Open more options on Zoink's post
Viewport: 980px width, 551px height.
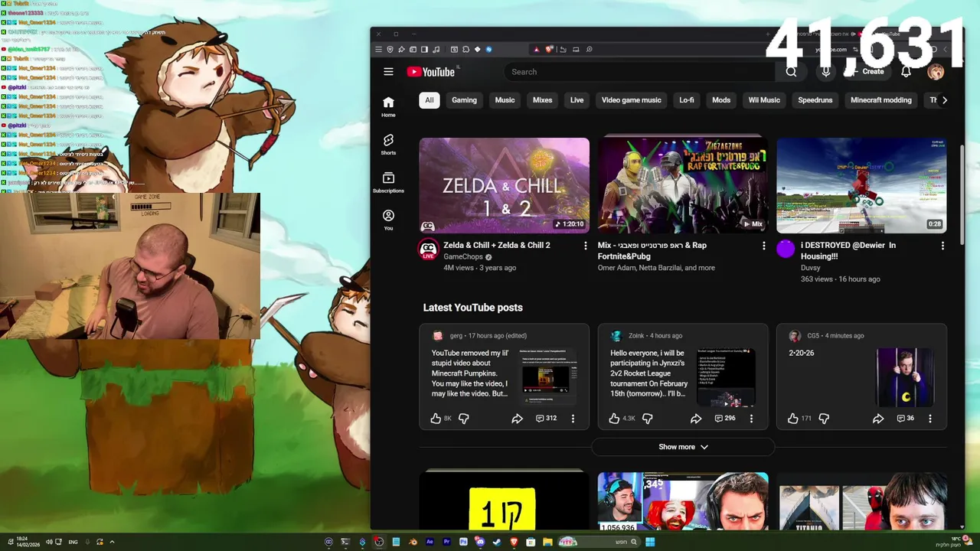point(751,419)
